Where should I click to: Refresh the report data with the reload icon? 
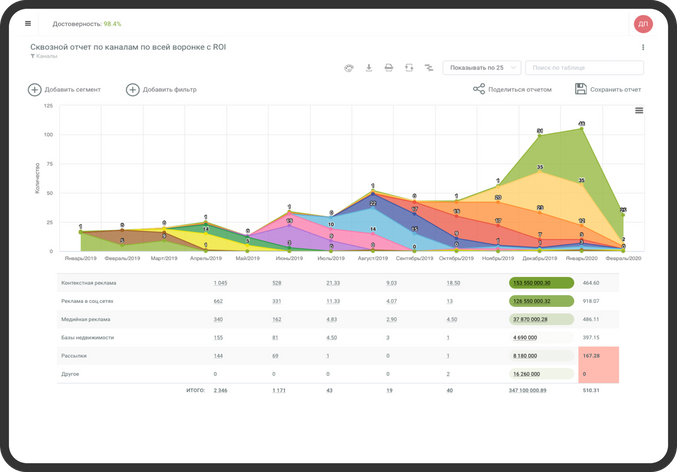[409, 68]
